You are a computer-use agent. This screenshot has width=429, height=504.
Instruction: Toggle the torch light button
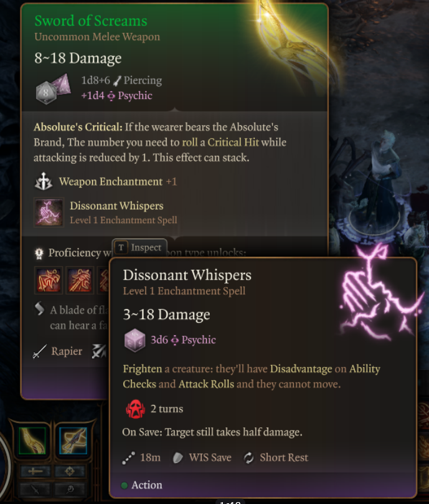[70, 490]
